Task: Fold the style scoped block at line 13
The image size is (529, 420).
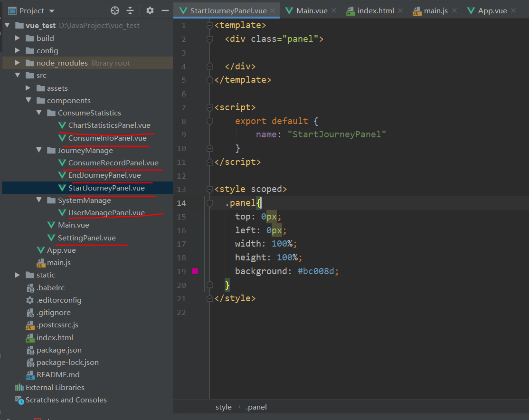Action: click(209, 189)
